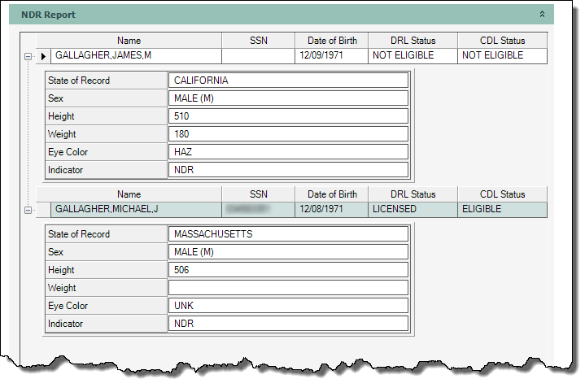Click the row selector of GALLAGHER,MICHAEL,J row
The height and width of the screenshot is (392, 585).
point(43,210)
